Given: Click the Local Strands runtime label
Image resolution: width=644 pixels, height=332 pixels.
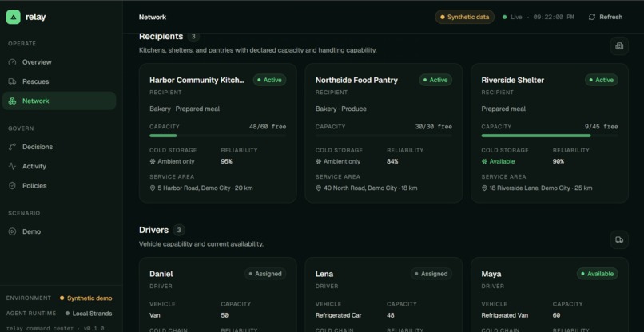Looking at the screenshot, I should click(92, 314).
